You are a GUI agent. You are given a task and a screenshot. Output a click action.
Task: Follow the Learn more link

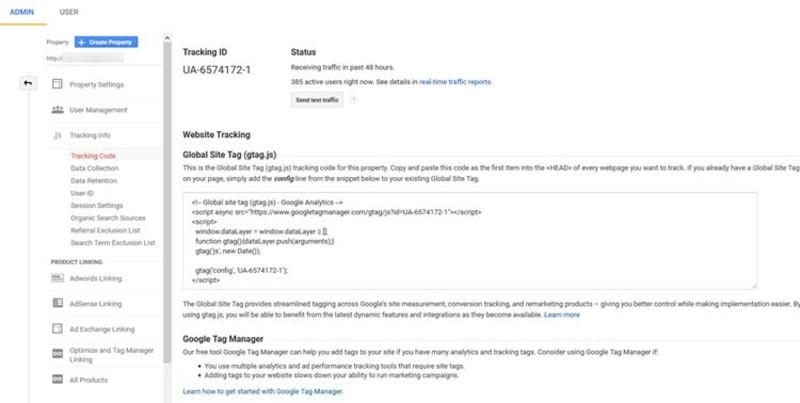562,314
